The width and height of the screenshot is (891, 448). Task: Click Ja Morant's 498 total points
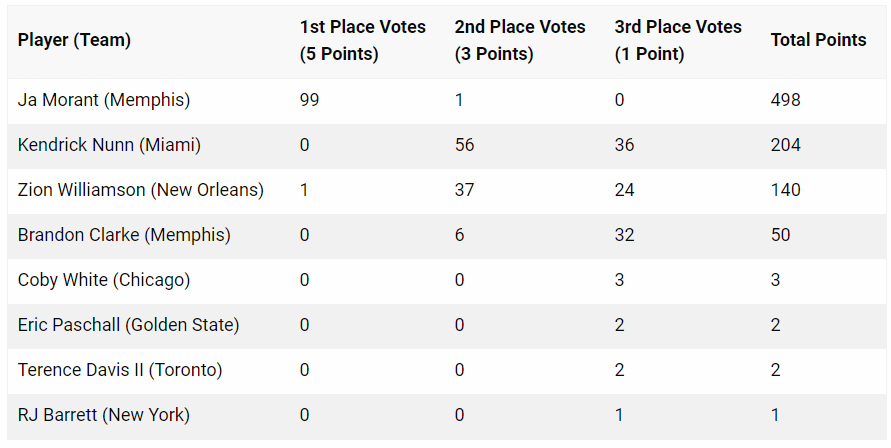(785, 100)
